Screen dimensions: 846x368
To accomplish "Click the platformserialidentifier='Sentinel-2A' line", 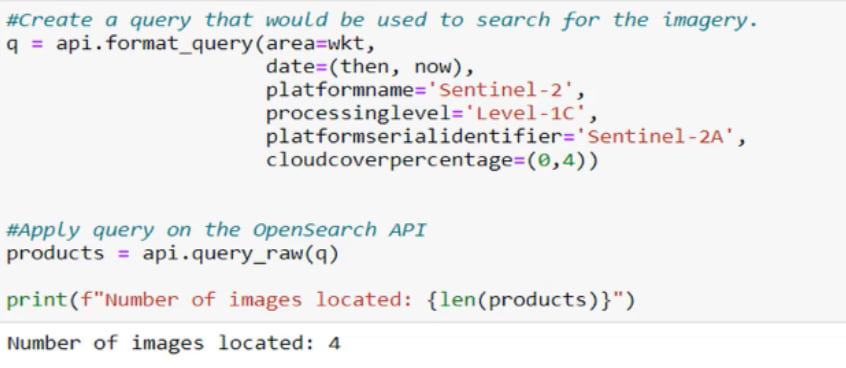I will 506,137.
